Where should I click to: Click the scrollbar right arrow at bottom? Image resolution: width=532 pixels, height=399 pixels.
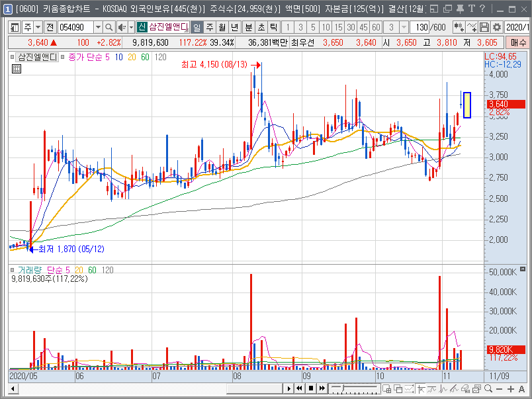288,388
